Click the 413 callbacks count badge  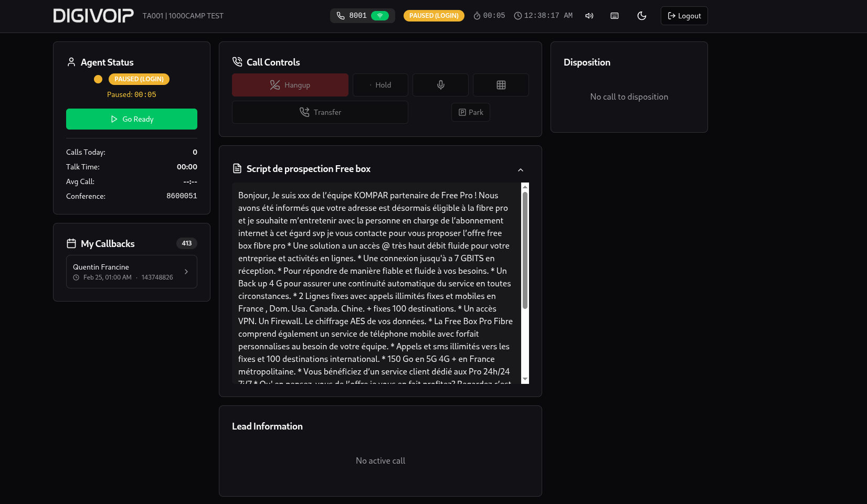coord(187,243)
